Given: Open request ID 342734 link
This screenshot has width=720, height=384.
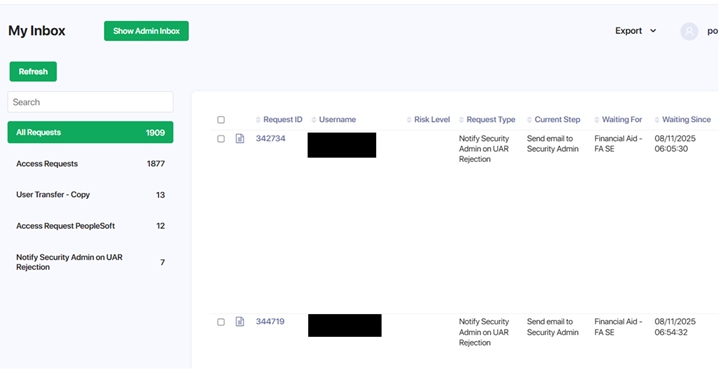Looking at the screenshot, I should [x=270, y=138].
